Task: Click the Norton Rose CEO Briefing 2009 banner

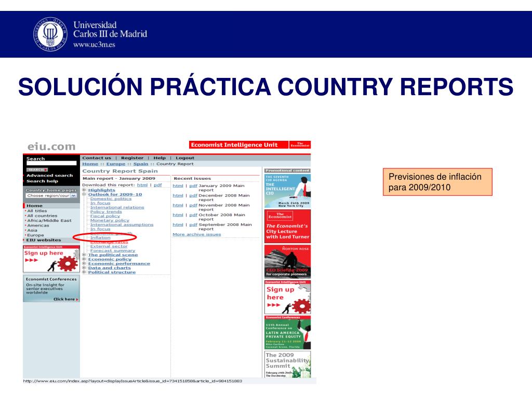Action: click(287, 261)
